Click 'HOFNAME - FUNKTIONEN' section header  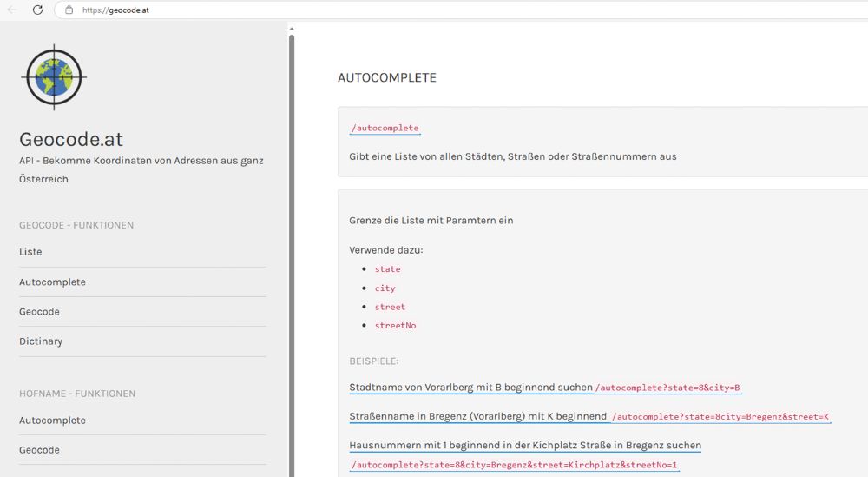coord(77,394)
